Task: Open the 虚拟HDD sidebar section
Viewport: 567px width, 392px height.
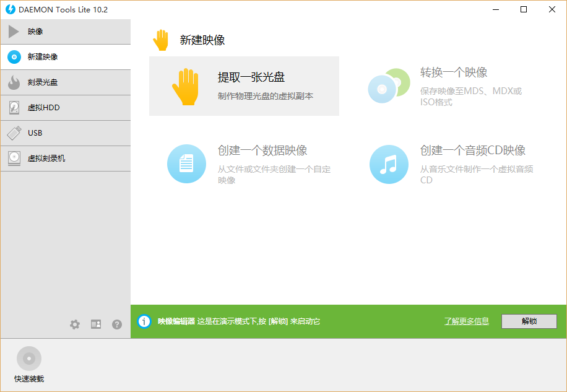Action: click(65, 108)
